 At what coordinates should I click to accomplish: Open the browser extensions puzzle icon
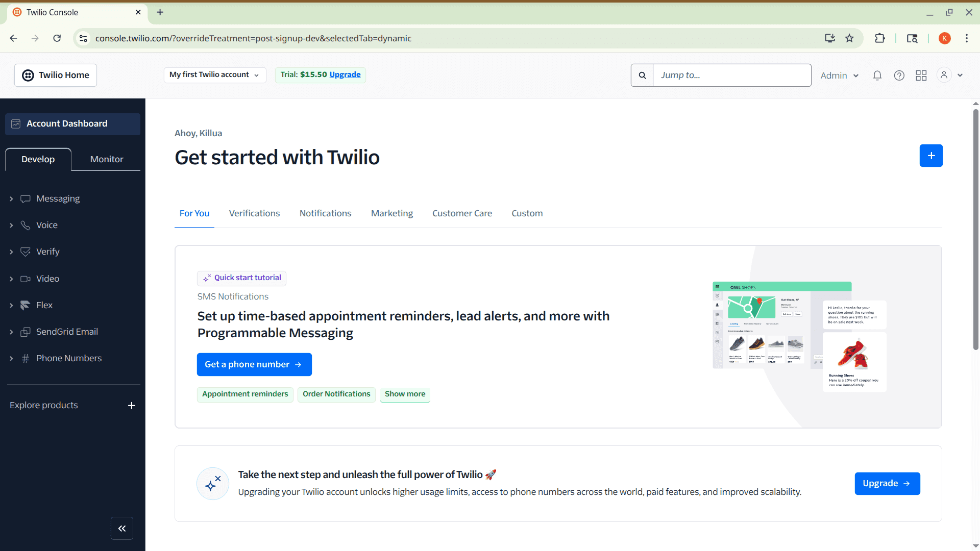[879, 38]
